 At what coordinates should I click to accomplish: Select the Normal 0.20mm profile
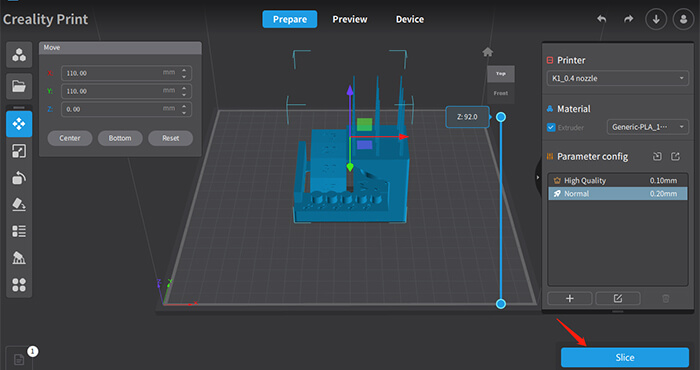coord(617,193)
